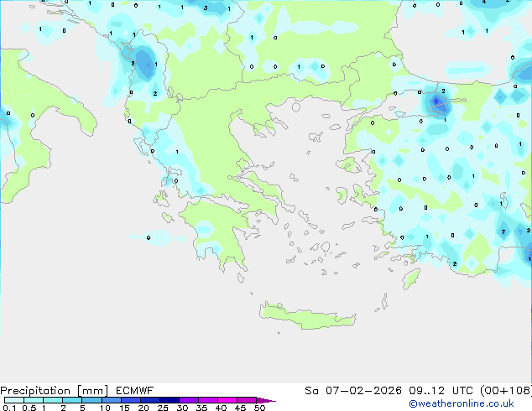532x411 pixels.
Task: Click the dark blue rain cell near Istanbul
Action: [x=436, y=101]
